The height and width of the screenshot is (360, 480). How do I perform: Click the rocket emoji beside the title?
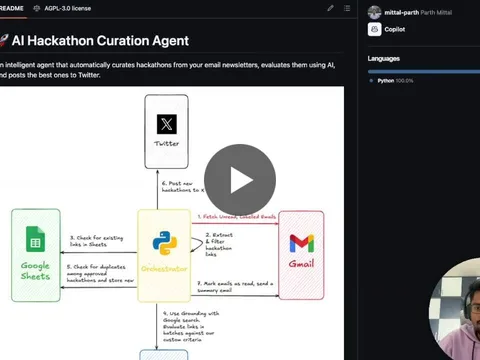pyautogui.click(x=3, y=41)
